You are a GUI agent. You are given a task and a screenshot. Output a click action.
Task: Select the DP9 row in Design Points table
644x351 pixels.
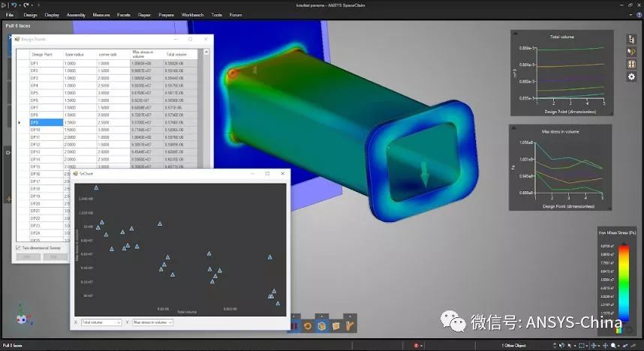click(107, 122)
